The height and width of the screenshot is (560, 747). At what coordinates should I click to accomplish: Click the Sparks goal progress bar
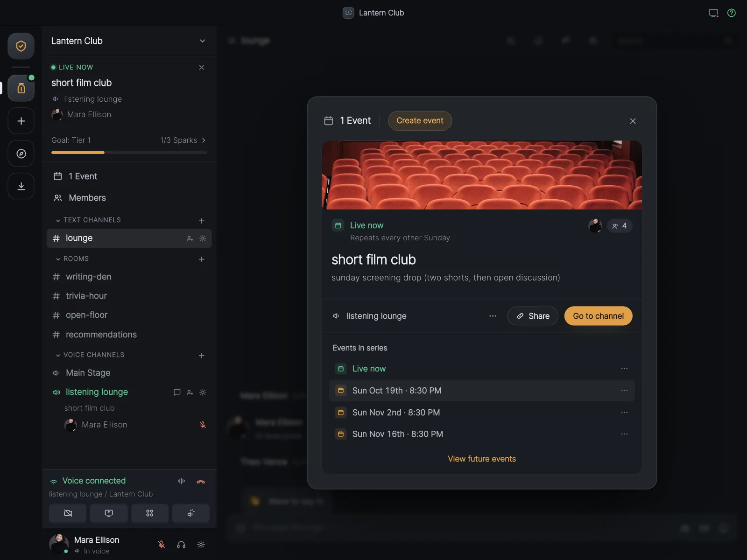click(129, 153)
